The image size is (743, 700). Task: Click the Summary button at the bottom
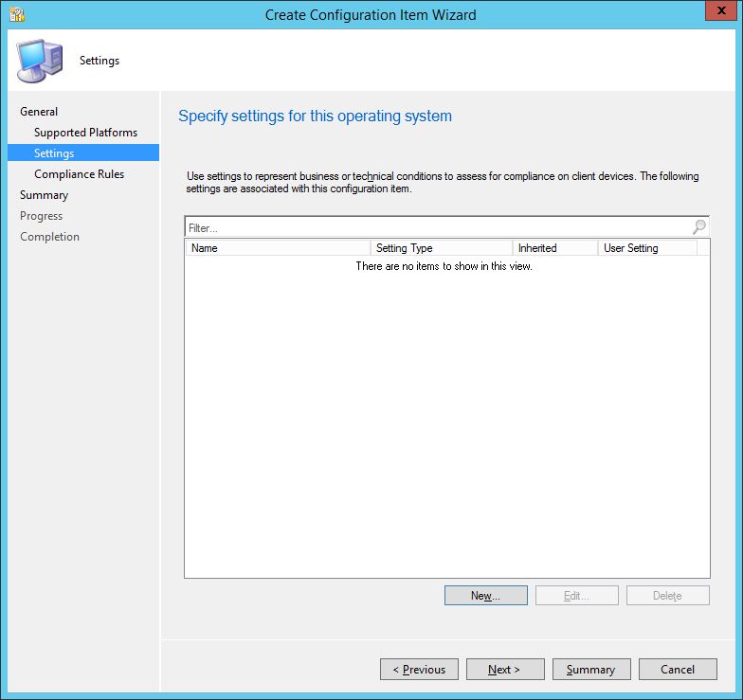coord(591,669)
